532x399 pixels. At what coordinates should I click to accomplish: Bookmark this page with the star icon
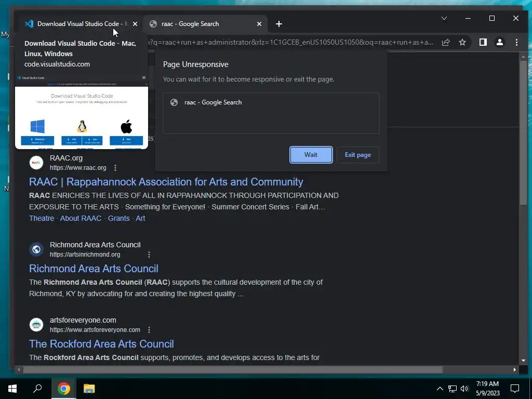(462, 43)
